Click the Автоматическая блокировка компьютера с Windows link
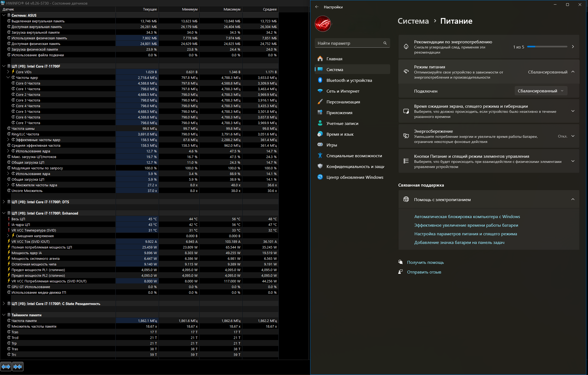This screenshot has height=375, width=588. click(x=467, y=216)
